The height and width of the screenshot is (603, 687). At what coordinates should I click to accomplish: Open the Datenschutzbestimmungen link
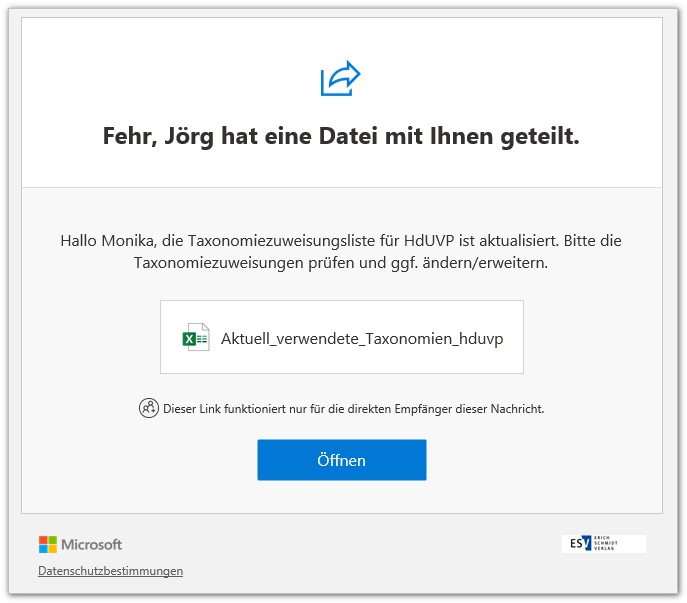(110, 571)
